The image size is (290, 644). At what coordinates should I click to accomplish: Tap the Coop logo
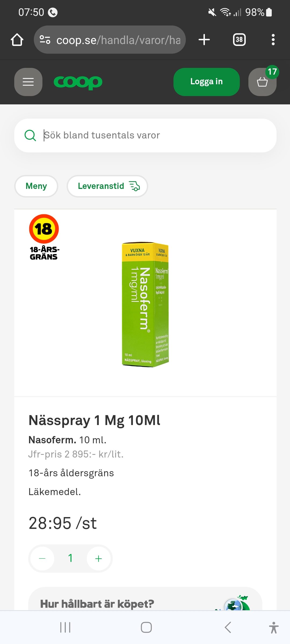pos(78,82)
